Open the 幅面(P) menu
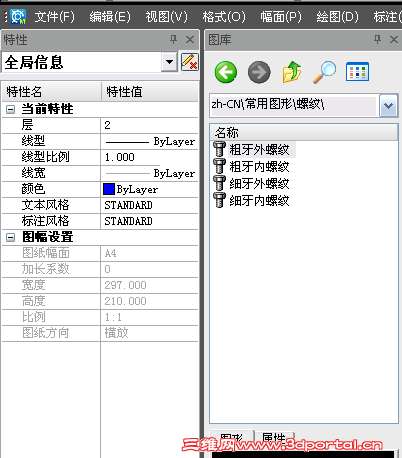The width and height of the screenshot is (402, 458). [x=281, y=16]
